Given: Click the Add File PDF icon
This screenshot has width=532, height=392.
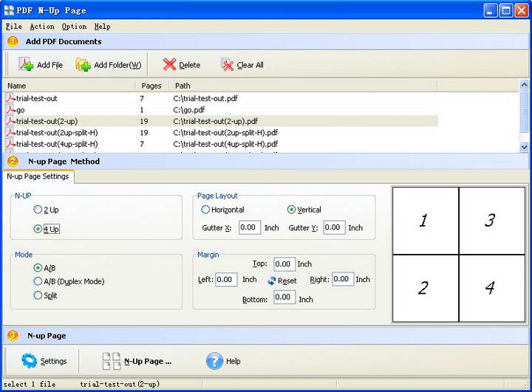Looking at the screenshot, I should (26, 64).
